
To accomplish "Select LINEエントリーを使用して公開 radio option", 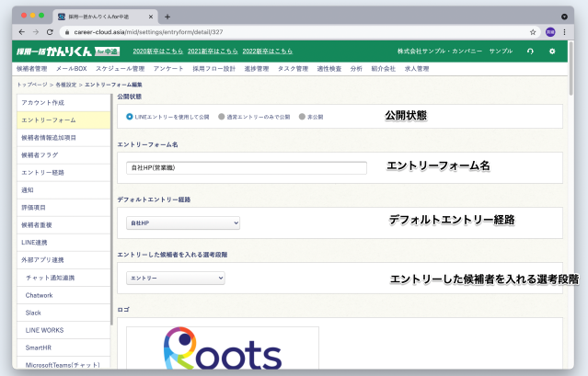I will tap(129, 117).
